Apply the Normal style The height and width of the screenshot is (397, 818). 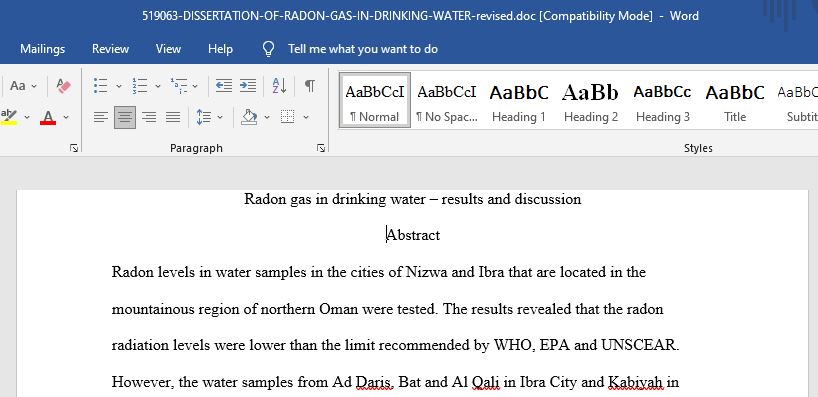[375, 100]
